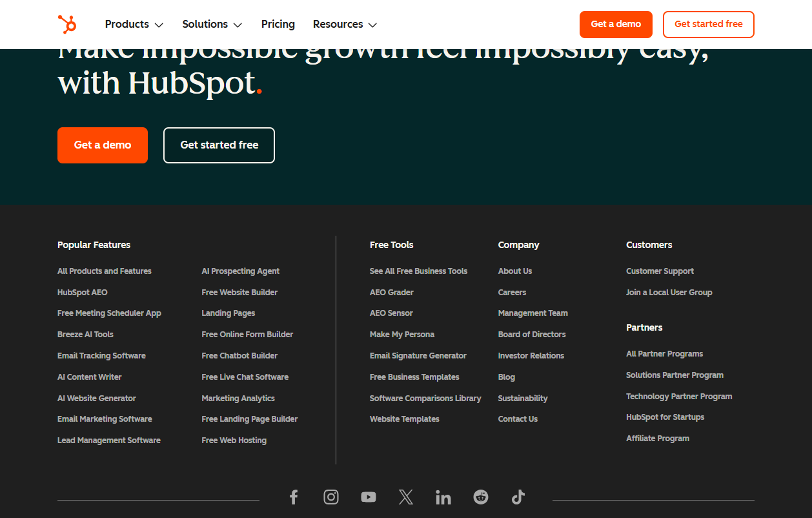Open the Free Web Hosting link

(x=234, y=440)
